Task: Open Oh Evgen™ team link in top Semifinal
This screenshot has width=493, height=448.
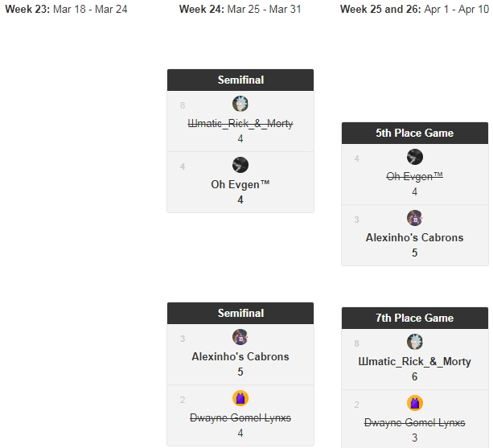Action: click(x=240, y=185)
